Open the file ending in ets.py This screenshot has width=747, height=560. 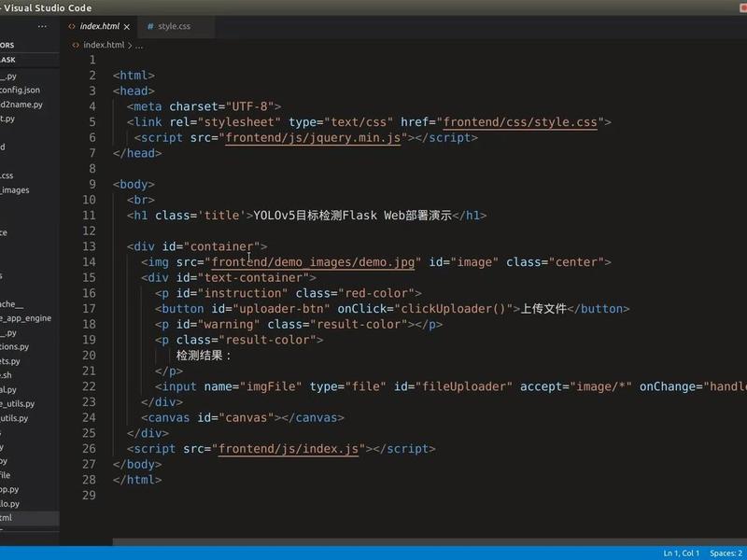point(10,361)
